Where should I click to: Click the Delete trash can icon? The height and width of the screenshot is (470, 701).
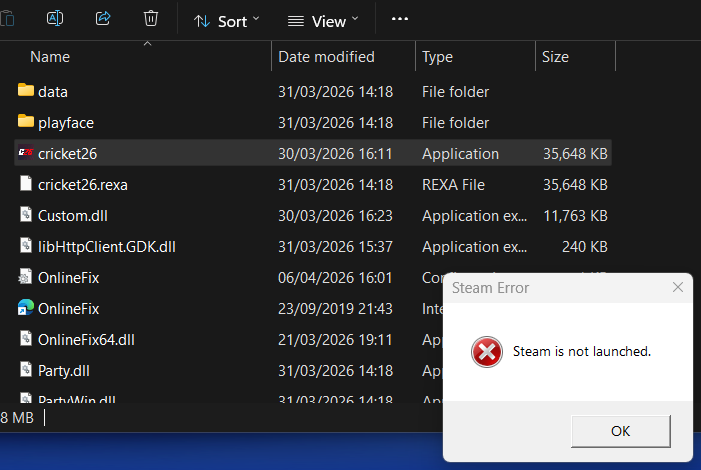151,18
